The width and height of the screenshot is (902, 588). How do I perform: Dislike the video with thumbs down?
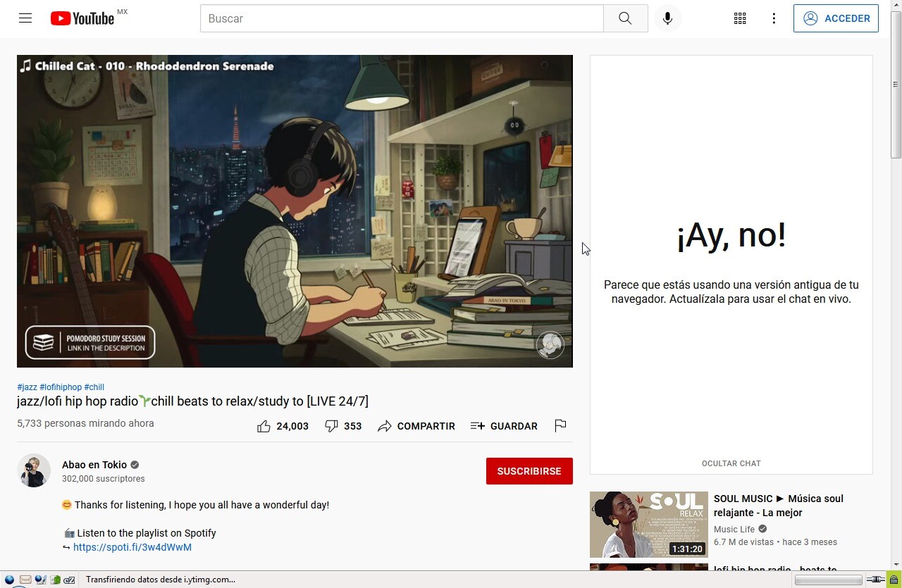(x=343, y=426)
